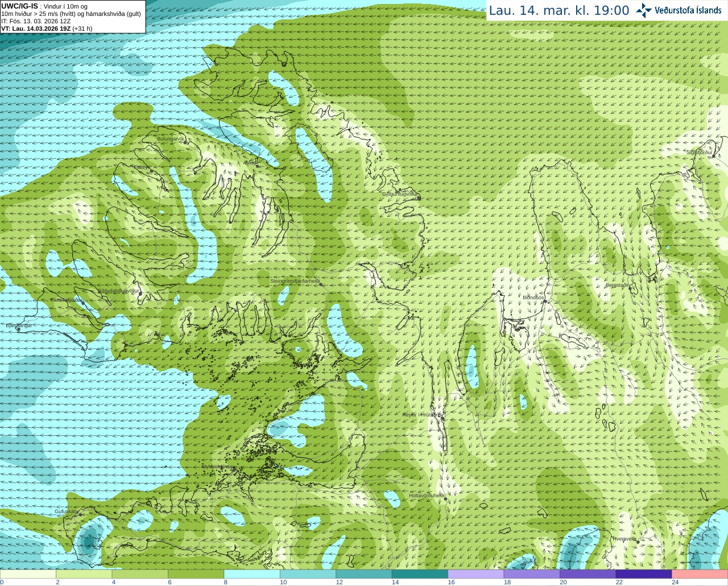Viewport: 728px width, 586px height.
Task: Select the dark teal 14–16 m/s legend swatch
Action: coord(420,574)
